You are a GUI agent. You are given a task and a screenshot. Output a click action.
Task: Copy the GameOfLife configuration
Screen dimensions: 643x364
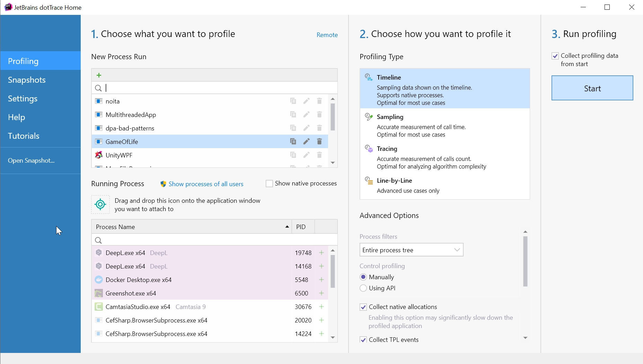tap(293, 142)
